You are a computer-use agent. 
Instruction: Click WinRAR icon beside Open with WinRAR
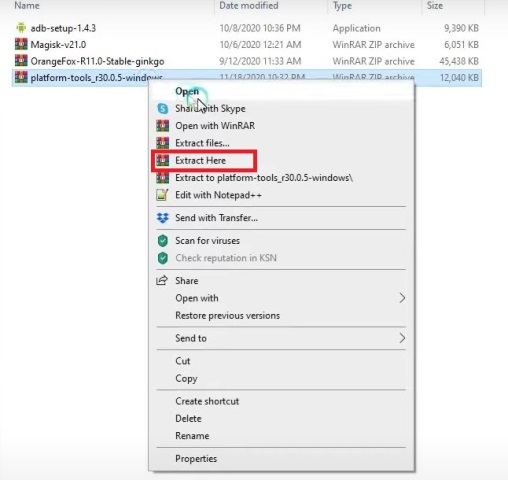[163, 126]
